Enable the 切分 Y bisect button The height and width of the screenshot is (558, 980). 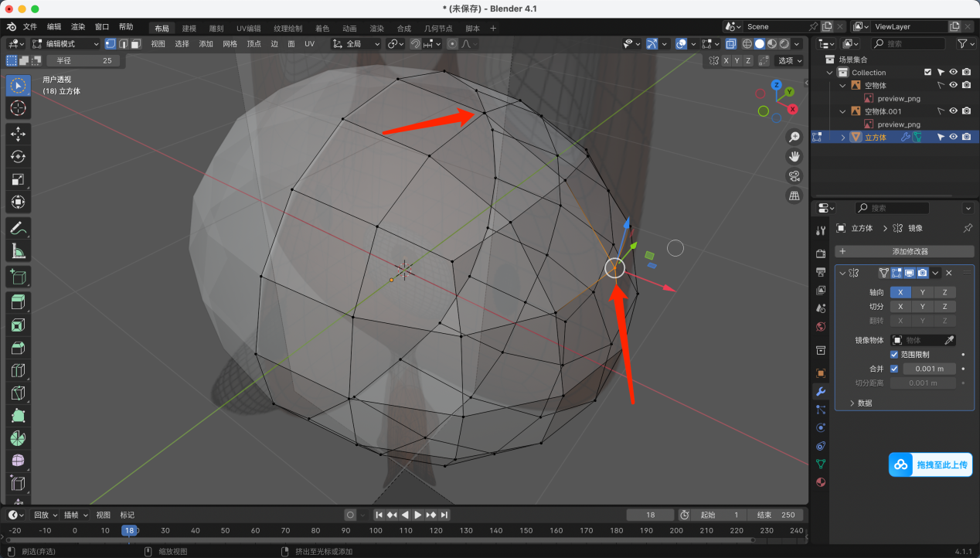pyautogui.click(x=923, y=307)
